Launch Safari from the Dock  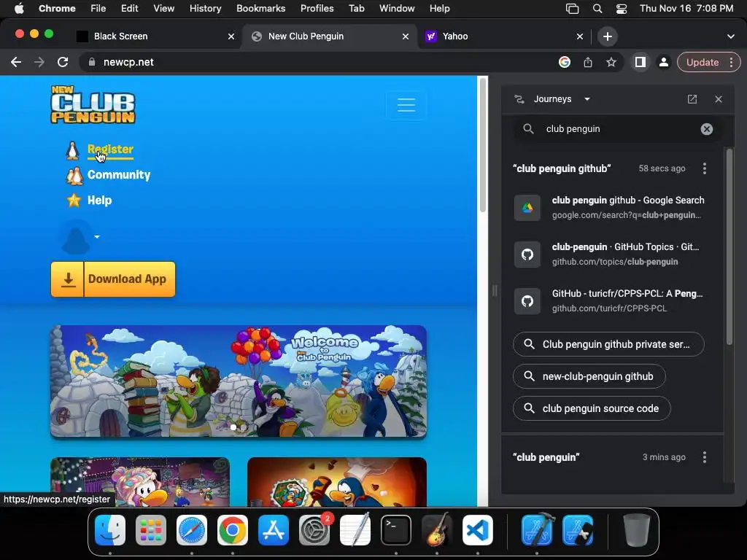point(192,530)
